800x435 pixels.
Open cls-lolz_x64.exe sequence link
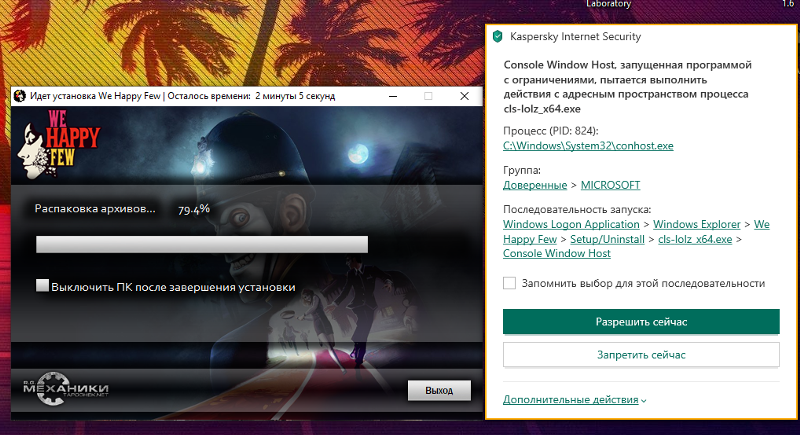tap(695, 239)
